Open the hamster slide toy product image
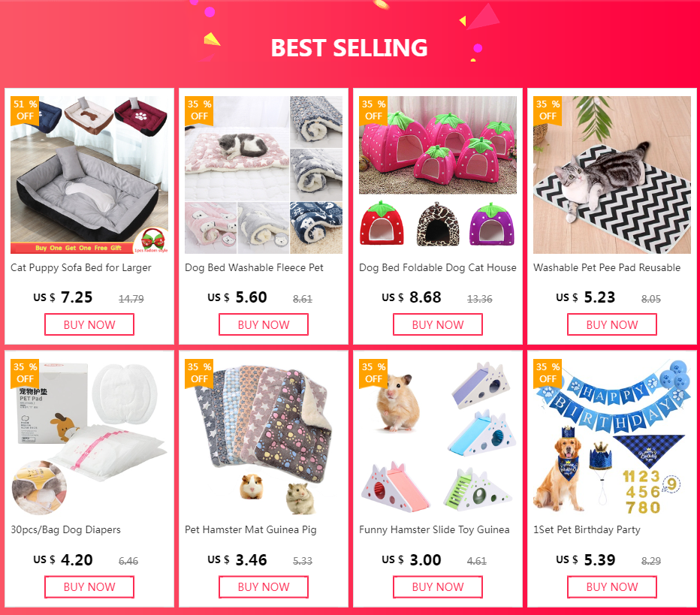The image size is (700, 615). click(438, 437)
